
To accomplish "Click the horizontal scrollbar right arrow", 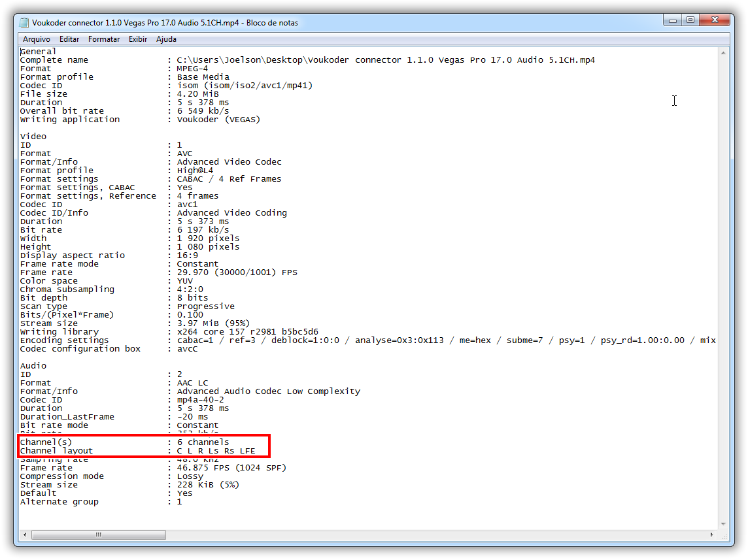I will tap(712, 535).
